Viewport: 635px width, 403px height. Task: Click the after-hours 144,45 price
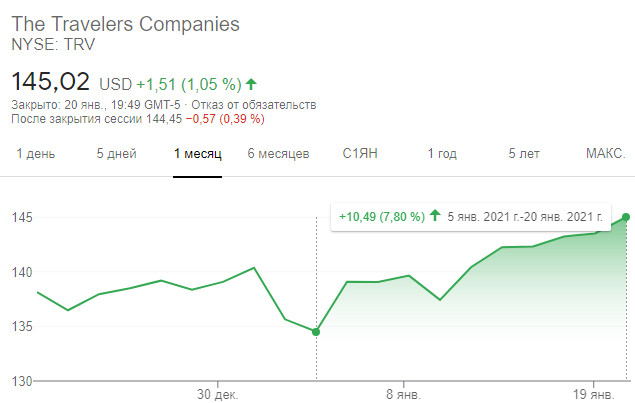tap(165, 119)
